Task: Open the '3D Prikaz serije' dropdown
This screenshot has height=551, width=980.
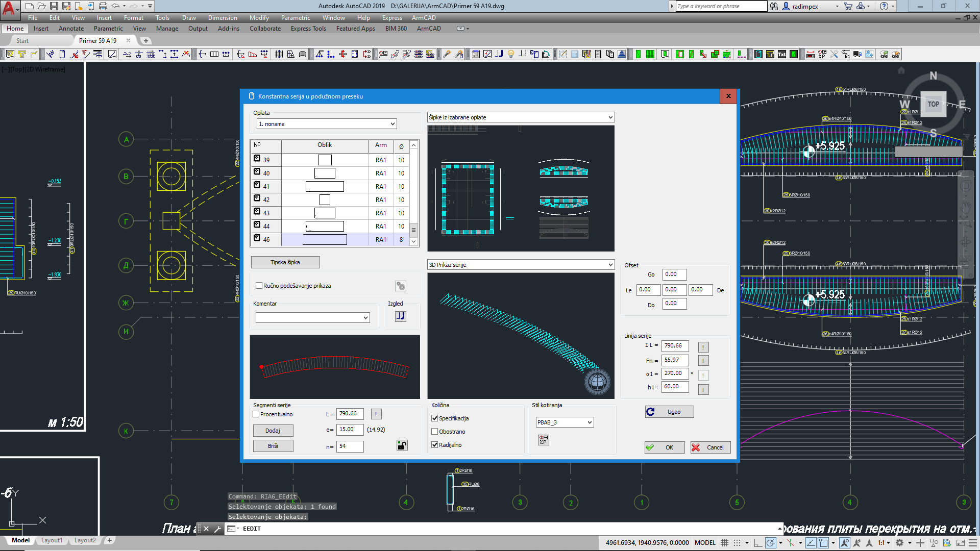Action: click(521, 265)
